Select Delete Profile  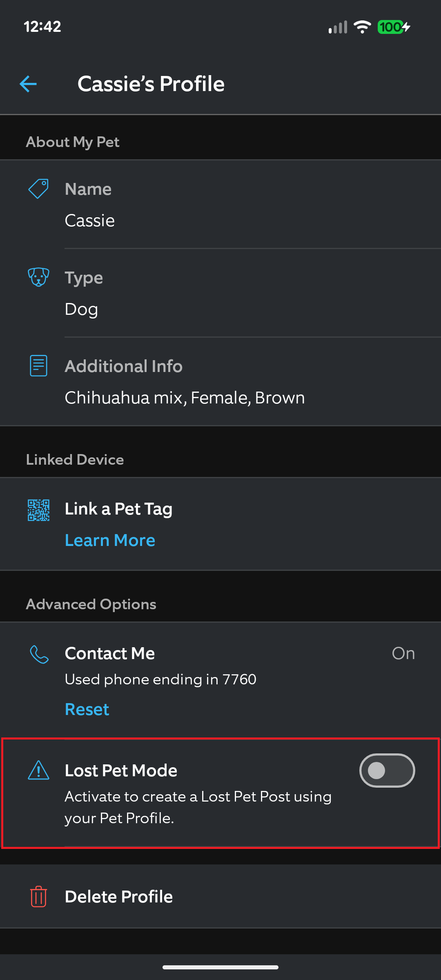point(220,896)
